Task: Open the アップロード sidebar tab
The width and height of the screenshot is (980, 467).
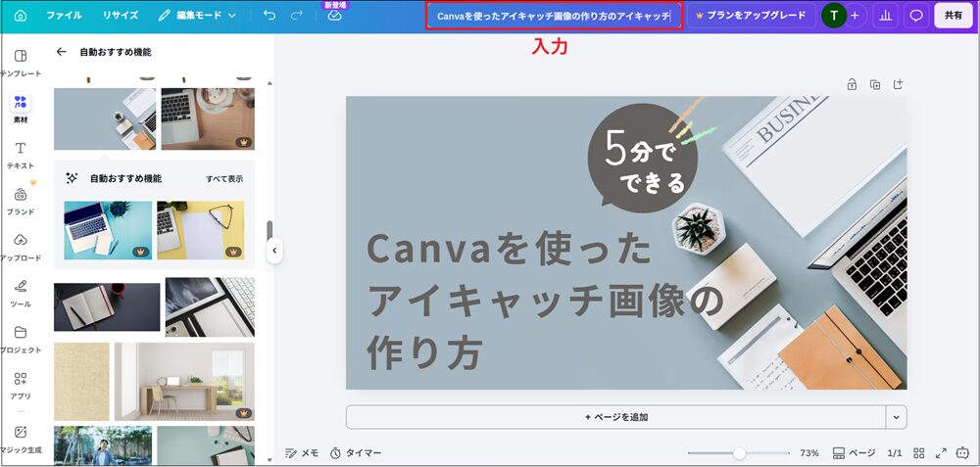Action: click(21, 248)
